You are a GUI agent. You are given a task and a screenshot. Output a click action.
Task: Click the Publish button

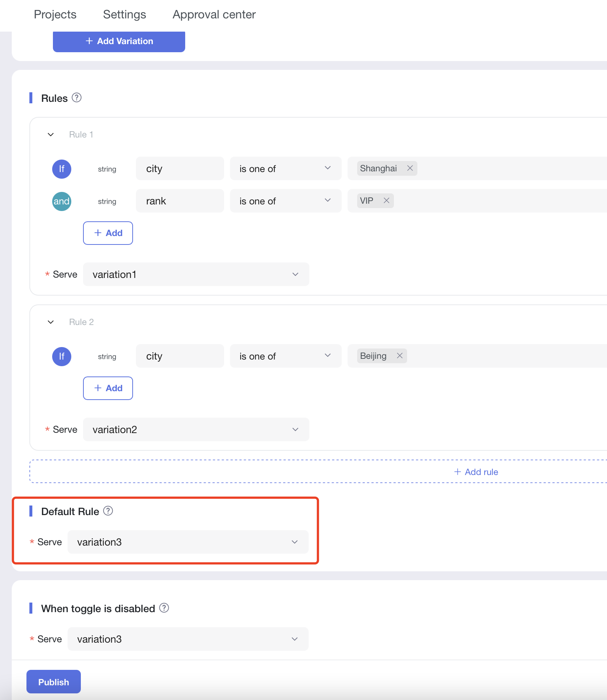point(54,682)
